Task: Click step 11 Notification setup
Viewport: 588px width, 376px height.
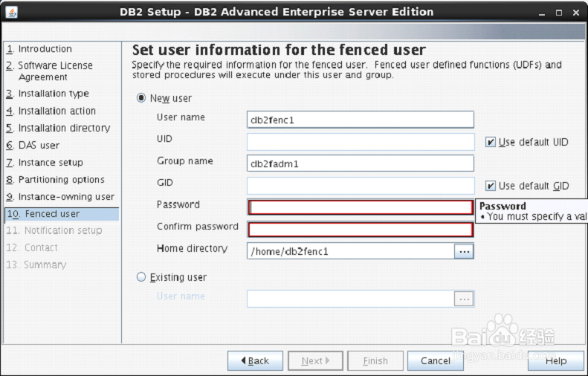Action: [54, 230]
